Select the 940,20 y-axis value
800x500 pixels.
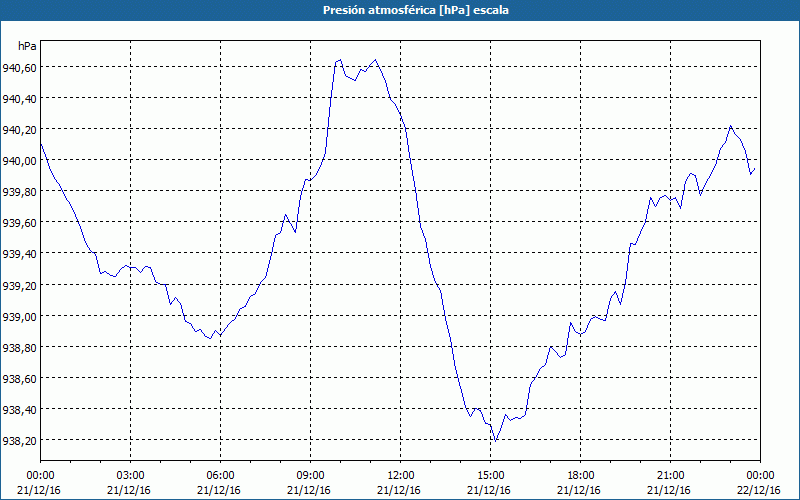click(x=18, y=130)
